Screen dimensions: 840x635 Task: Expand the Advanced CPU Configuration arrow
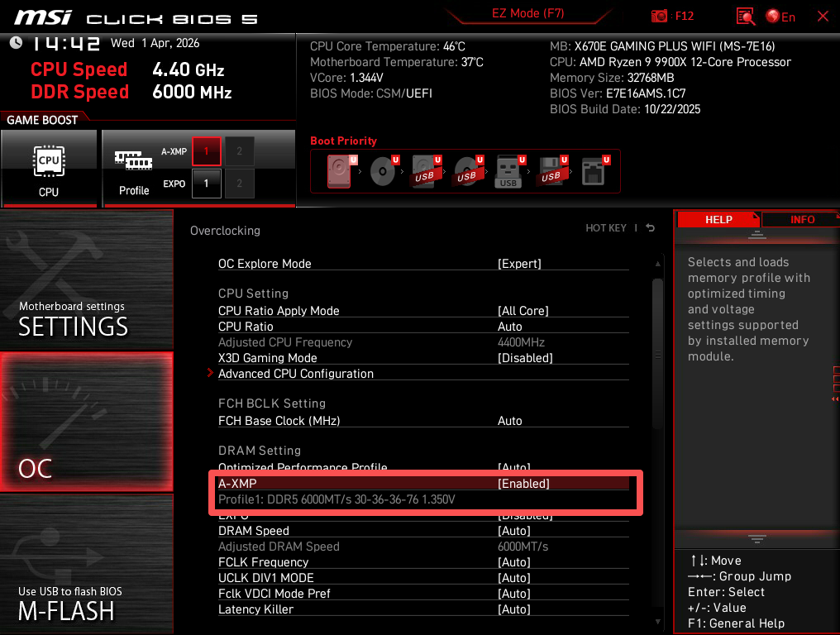(x=210, y=373)
